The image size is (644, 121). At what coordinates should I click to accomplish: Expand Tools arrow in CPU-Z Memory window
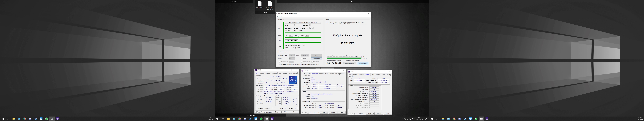point(374,113)
